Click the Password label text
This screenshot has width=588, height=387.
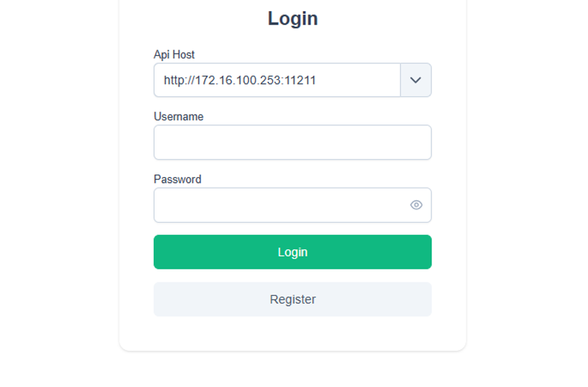click(x=177, y=179)
